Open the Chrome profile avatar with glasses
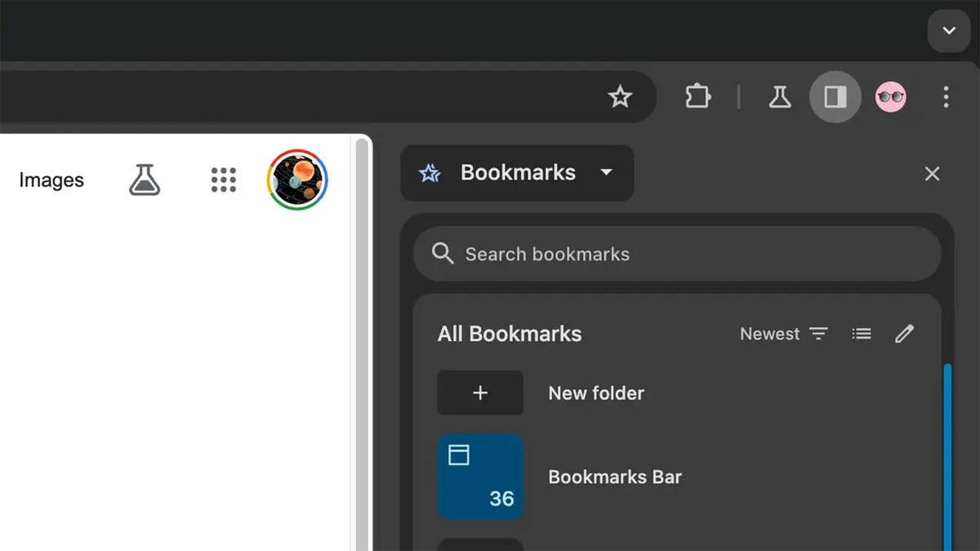 [x=890, y=97]
